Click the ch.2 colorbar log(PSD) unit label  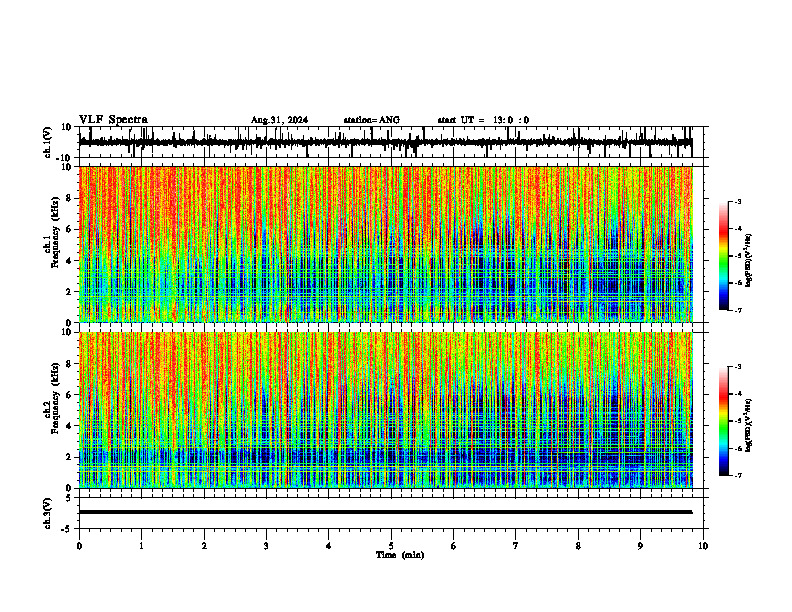click(749, 425)
